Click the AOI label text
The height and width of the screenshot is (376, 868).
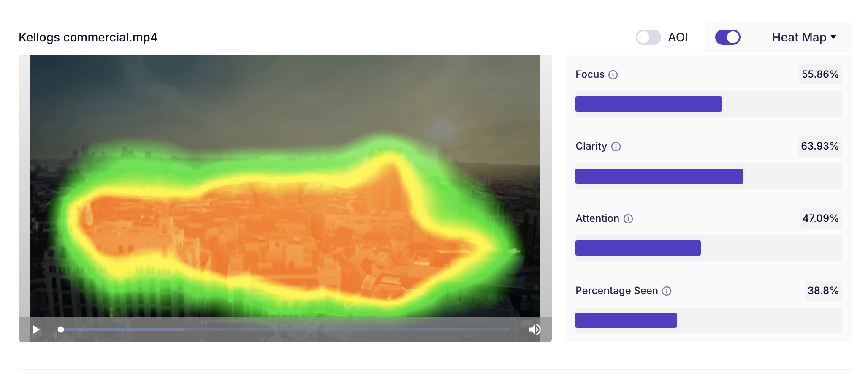pos(678,37)
